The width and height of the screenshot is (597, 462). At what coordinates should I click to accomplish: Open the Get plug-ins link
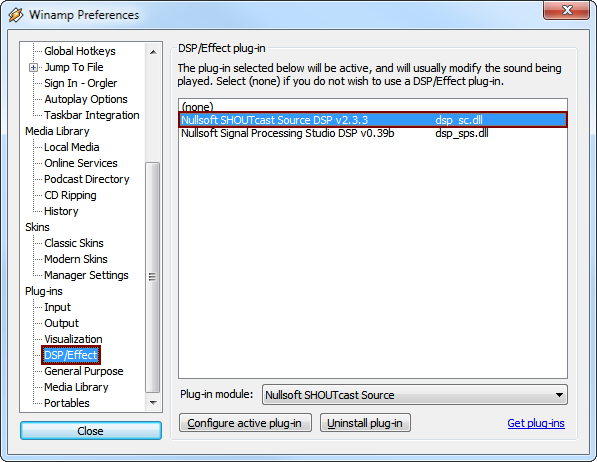536,423
